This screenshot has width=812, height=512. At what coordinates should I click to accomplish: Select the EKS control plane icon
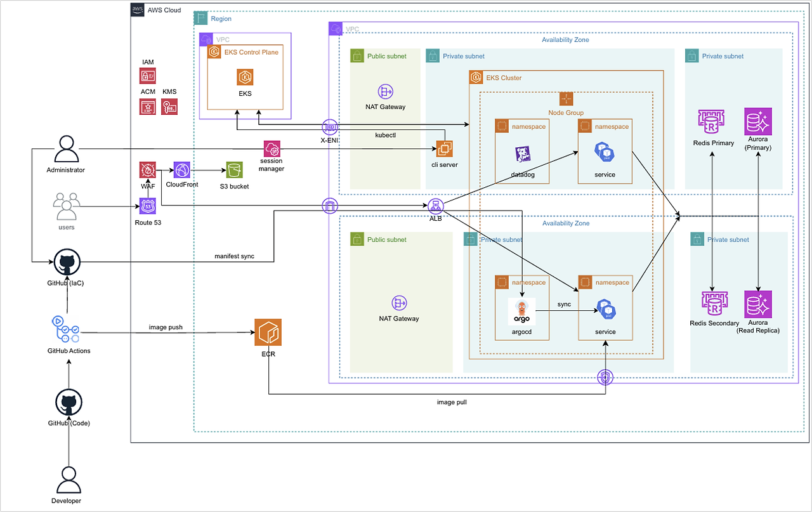click(x=245, y=77)
